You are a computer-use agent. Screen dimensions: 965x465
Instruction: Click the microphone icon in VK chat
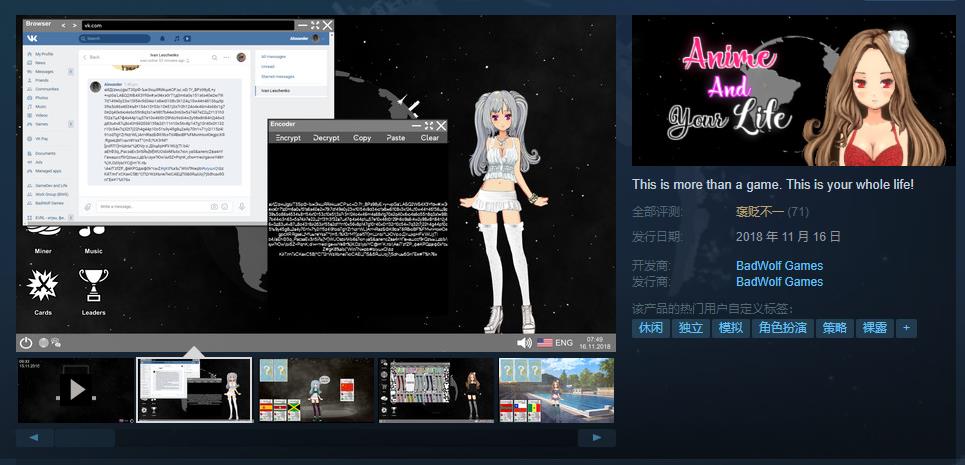(x=242, y=207)
